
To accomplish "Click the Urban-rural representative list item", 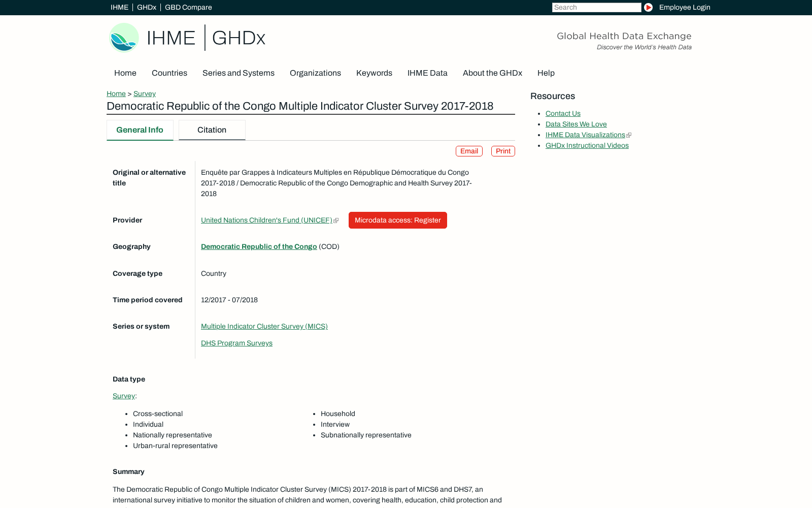I will click(x=175, y=446).
